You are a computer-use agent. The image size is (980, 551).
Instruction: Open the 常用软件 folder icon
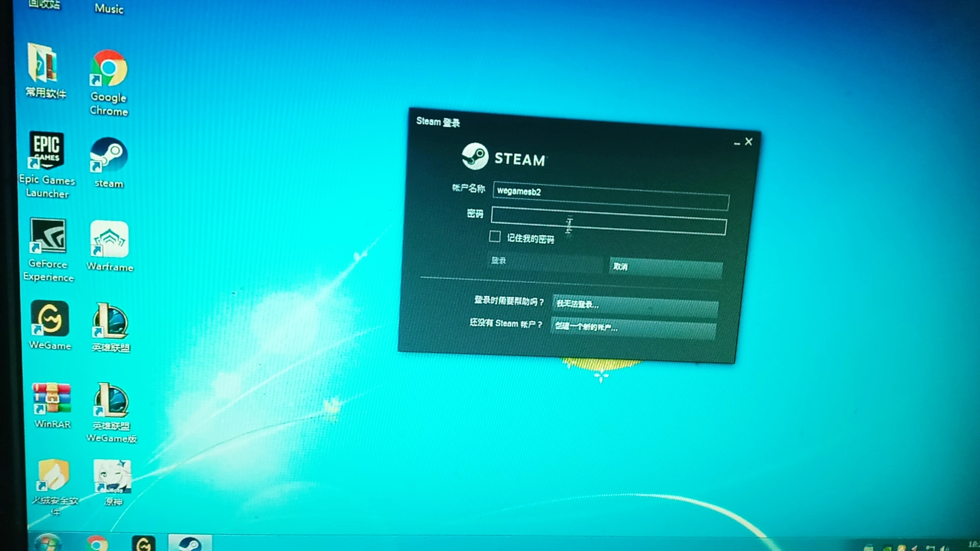click(45, 70)
